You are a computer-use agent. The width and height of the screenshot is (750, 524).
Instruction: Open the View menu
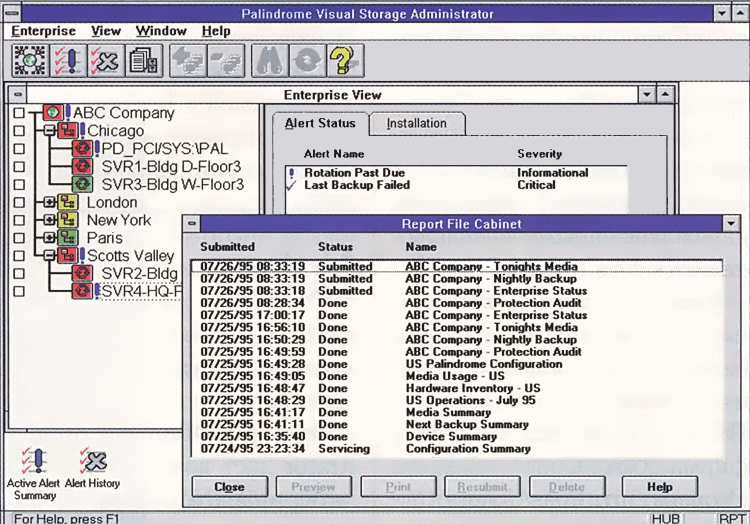[x=106, y=31]
